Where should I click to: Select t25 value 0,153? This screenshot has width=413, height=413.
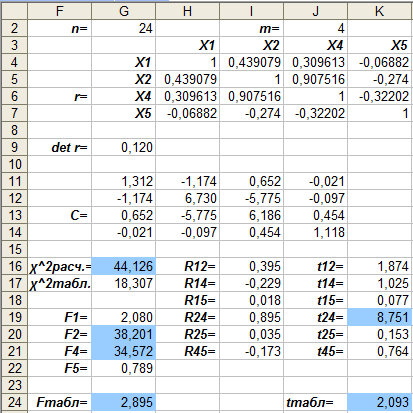click(x=379, y=334)
